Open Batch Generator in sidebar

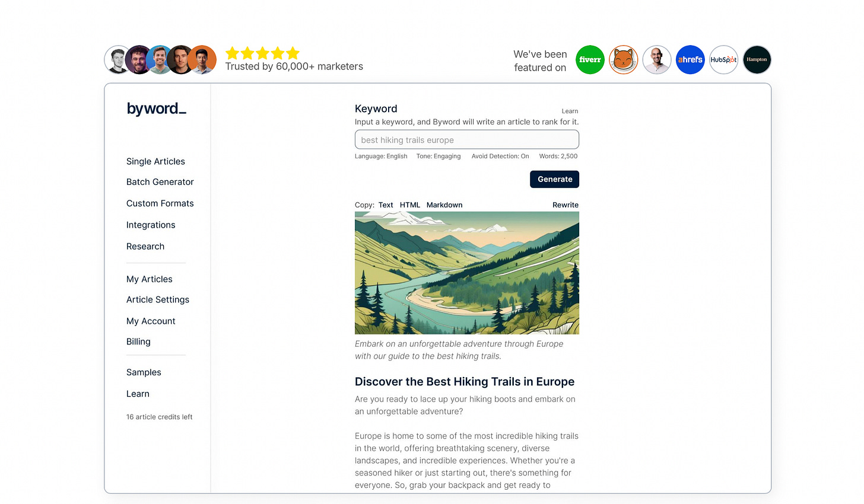pos(160,182)
